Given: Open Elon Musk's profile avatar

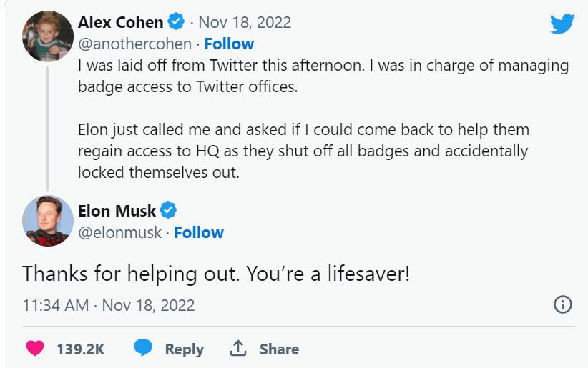Looking at the screenshot, I should coord(48,221).
